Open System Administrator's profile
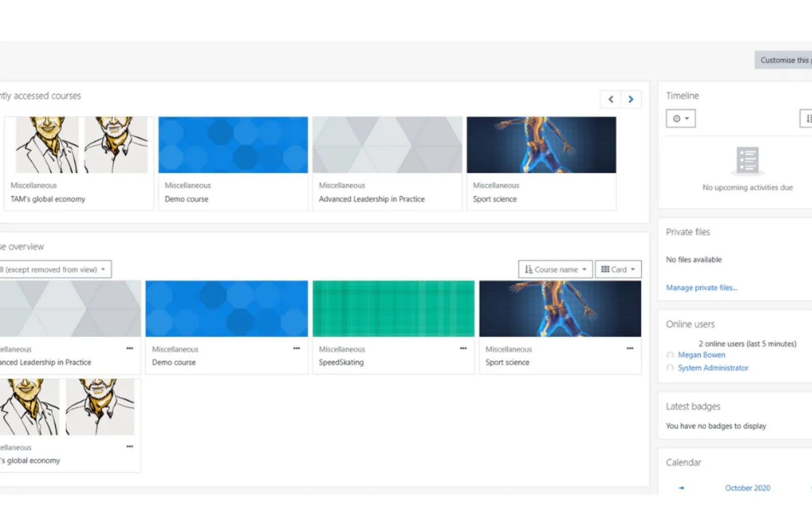The image size is (812, 508). 713,368
